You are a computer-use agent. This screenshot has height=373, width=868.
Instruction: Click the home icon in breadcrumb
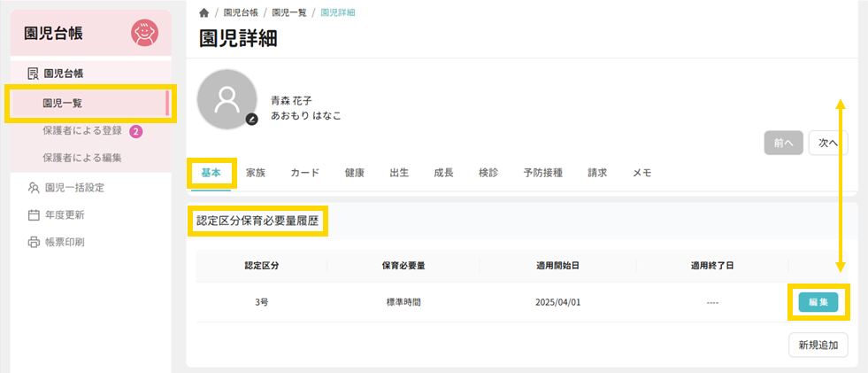204,12
